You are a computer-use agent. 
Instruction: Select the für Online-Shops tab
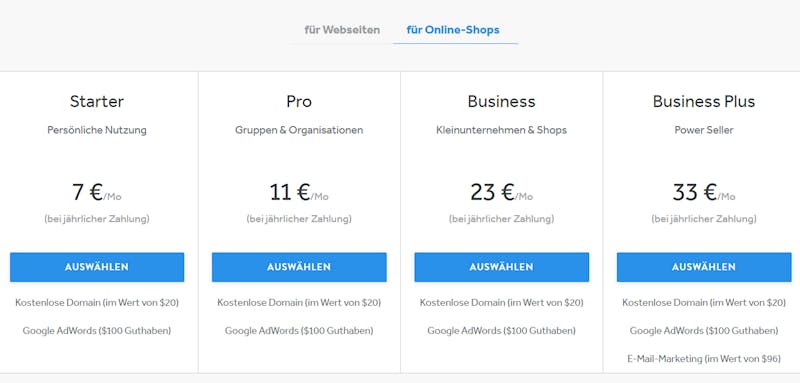tap(453, 30)
